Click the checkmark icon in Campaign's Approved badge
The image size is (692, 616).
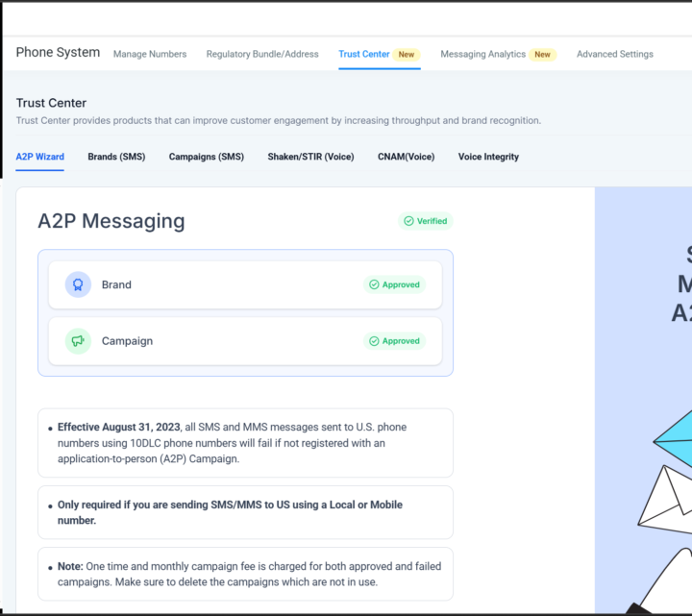click(x=374, y=341)
